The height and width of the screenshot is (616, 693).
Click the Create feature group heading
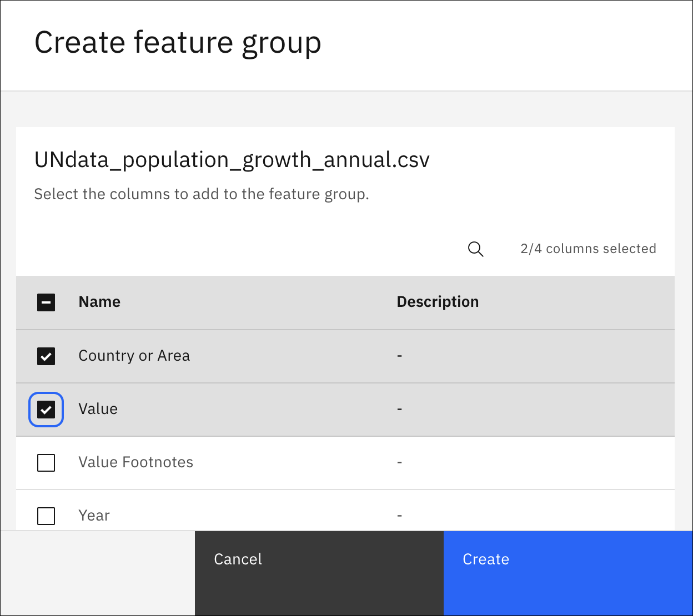178,43
